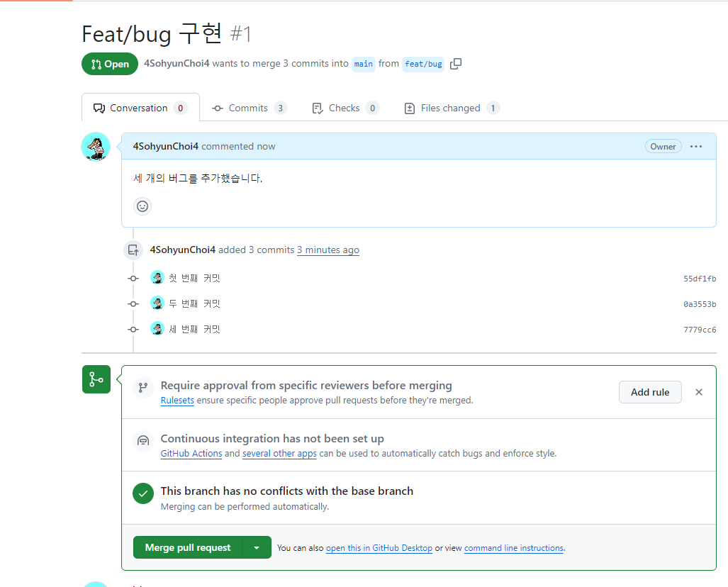Click the Add rule button
The height and width of the screenshot is (587, 728).
coord(650,391)
